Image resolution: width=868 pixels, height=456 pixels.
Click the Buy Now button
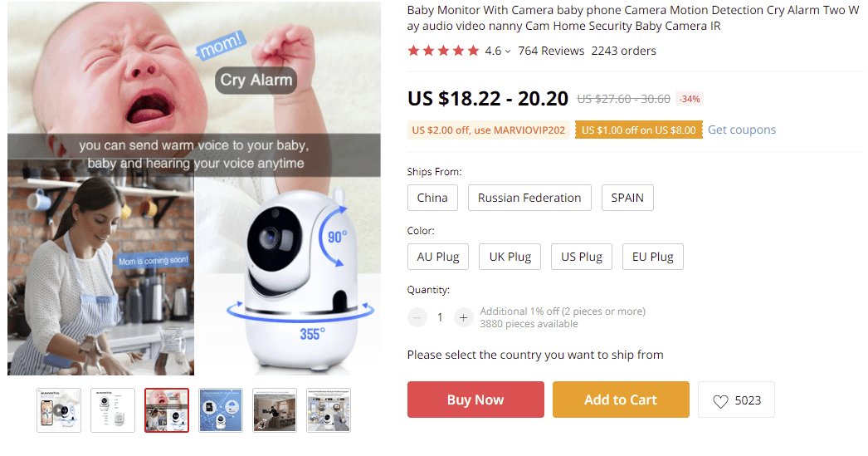pyautogui.click(x=475, y=400)
